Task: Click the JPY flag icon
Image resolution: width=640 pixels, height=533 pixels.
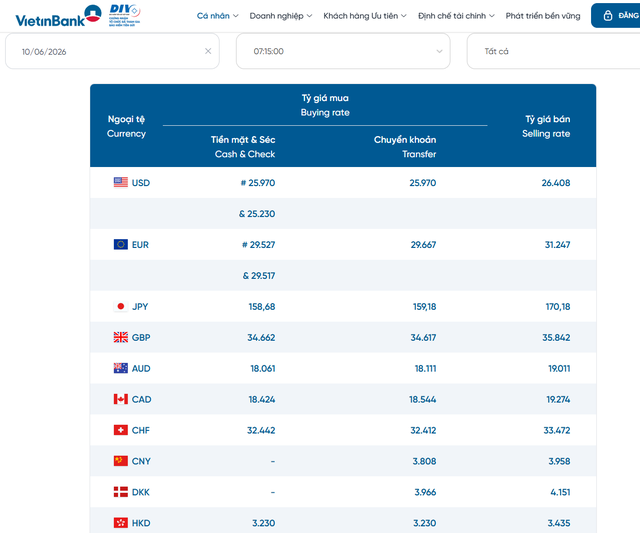Action: pos(120,306)
